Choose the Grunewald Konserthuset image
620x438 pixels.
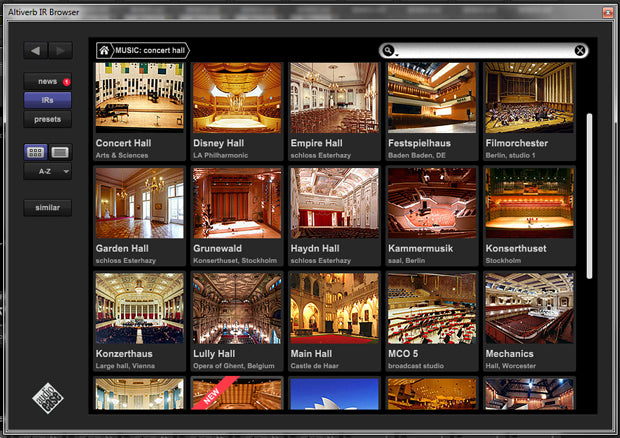(237, 203)
